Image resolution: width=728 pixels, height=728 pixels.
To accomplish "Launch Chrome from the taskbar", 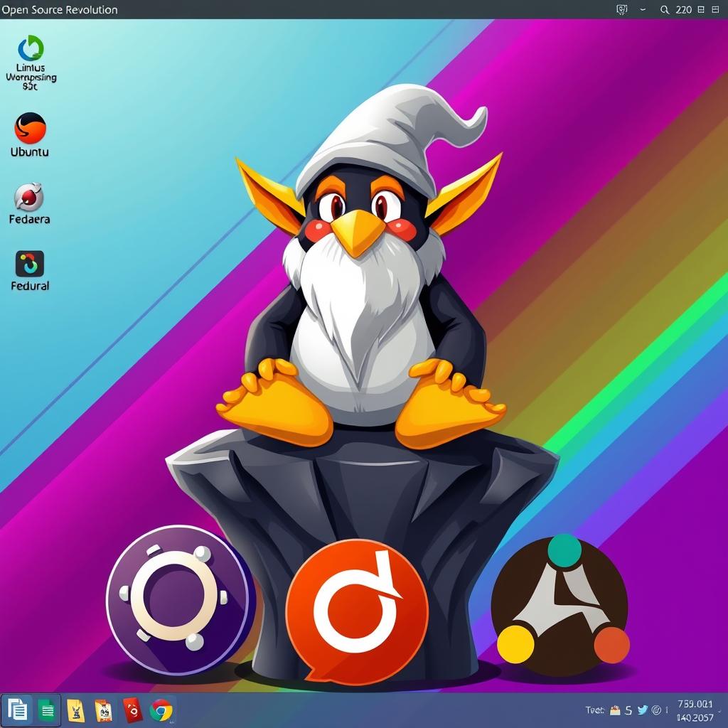I will click(x=161, y=711).
